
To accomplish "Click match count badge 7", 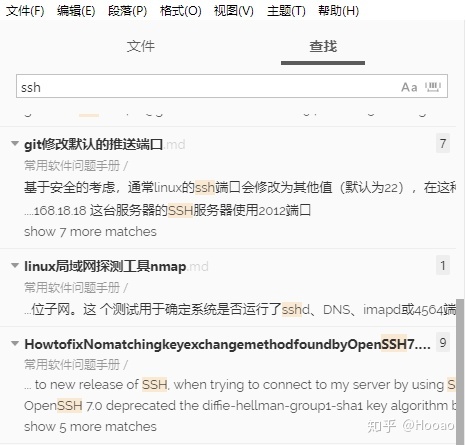I will pos(443,143).
